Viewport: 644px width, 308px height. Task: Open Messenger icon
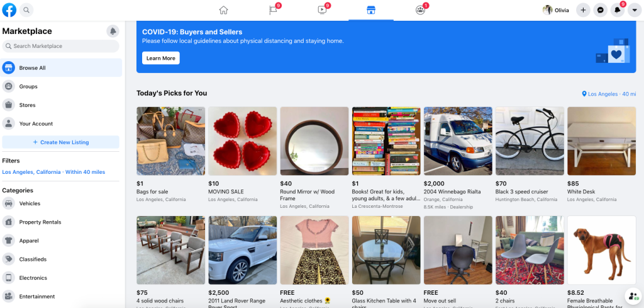600,10
